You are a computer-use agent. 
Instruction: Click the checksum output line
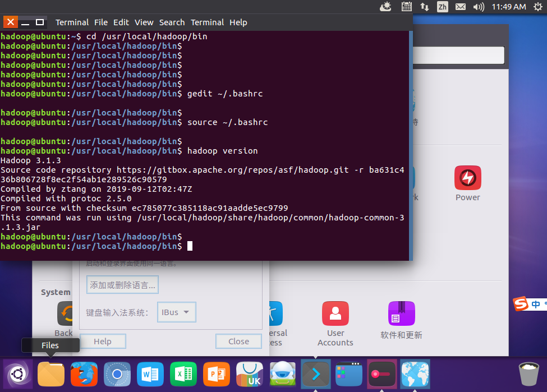(x=144, y=208)
